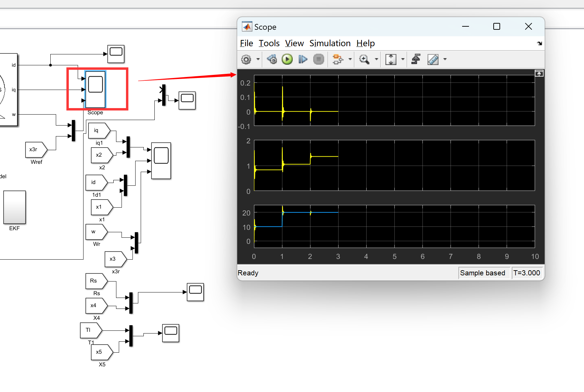Select the x3r From block labeled Wref
This screenshot has width=584, height=392.
36,150
